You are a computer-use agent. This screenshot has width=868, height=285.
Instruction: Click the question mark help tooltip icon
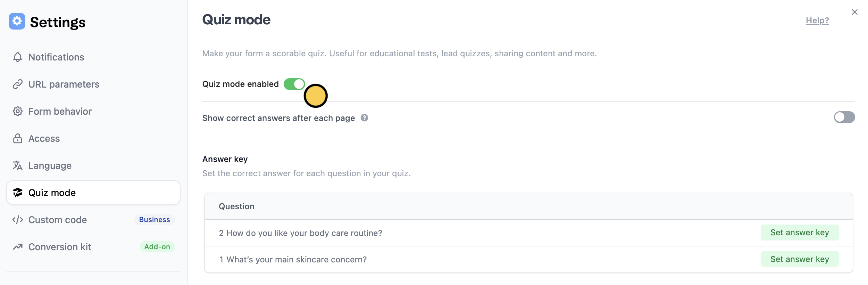[364, 118]
